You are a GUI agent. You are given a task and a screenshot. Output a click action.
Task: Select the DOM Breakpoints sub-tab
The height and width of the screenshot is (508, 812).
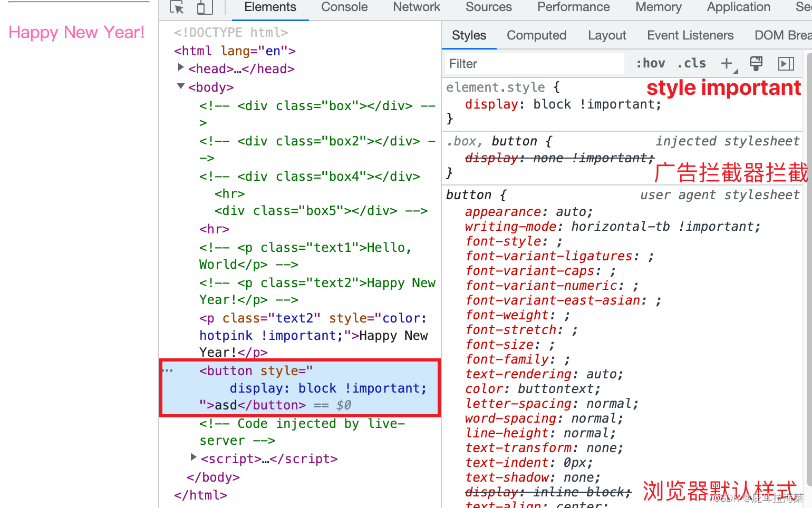coord(783,35)
